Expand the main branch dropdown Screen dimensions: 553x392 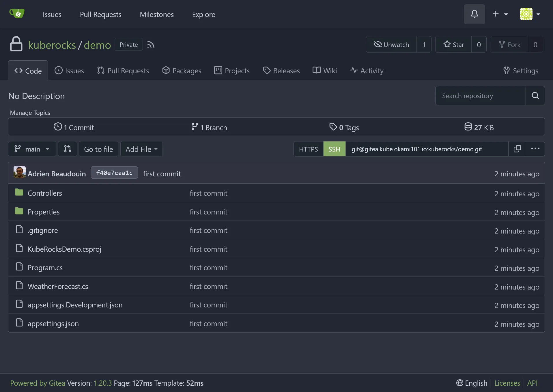[32, 149]
